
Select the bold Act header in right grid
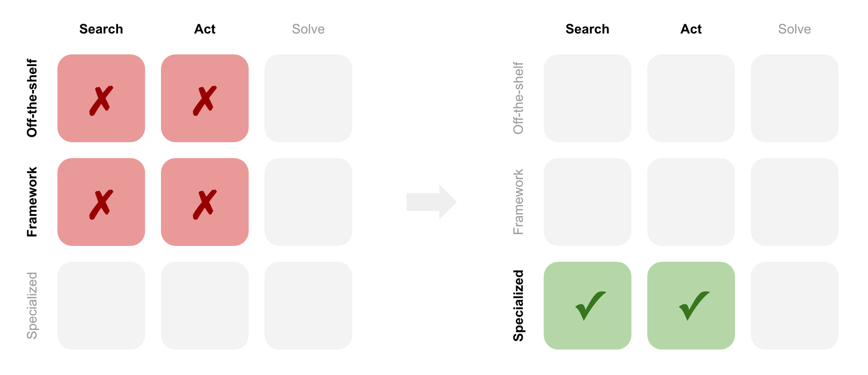click(x=691, y=29)
